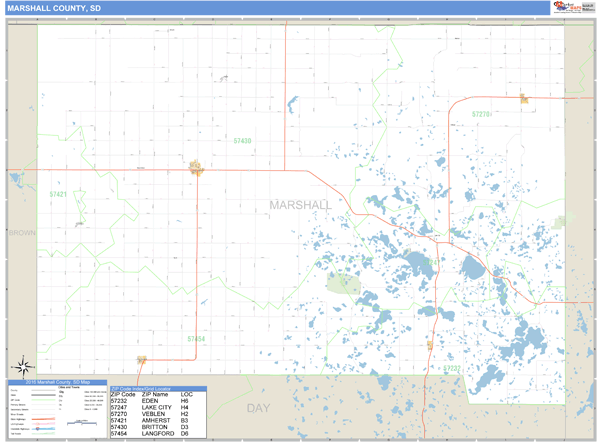Click the ZIP Code Index/Grid Locator header
This screenshot has width=600, height=442.
click(158, 389)
